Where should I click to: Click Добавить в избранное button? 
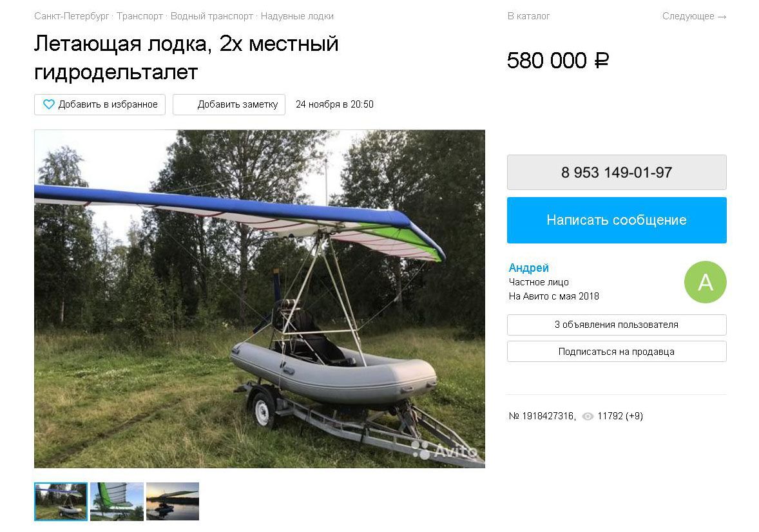pyautogui.click(x=100, y=104)
